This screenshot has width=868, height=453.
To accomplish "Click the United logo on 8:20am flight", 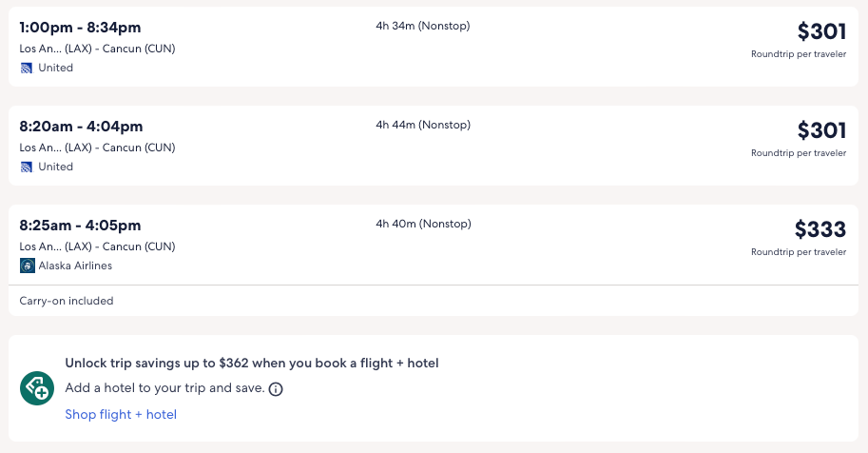I will point(27,167).
